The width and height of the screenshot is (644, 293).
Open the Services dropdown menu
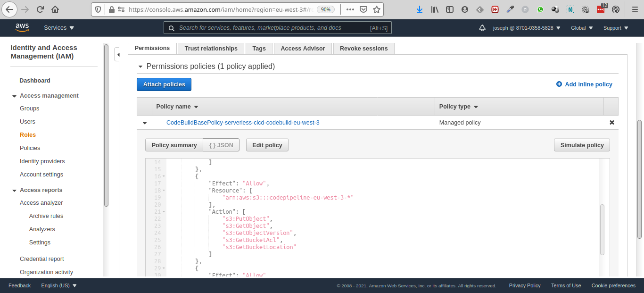point(59,28)
